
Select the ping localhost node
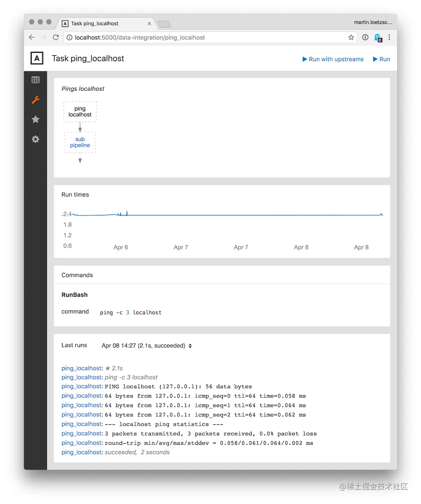(80, 112)
